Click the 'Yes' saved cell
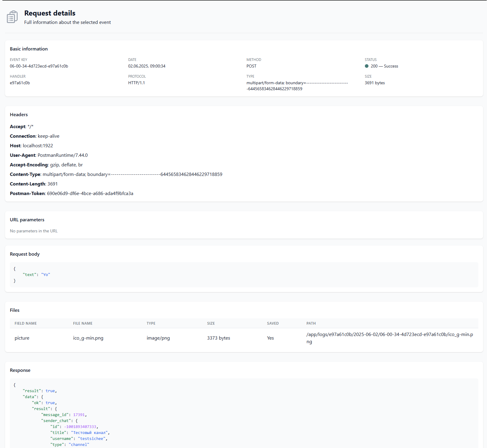Screen dimensions: 487x448 pyautogui.click(x=271, y=338)
